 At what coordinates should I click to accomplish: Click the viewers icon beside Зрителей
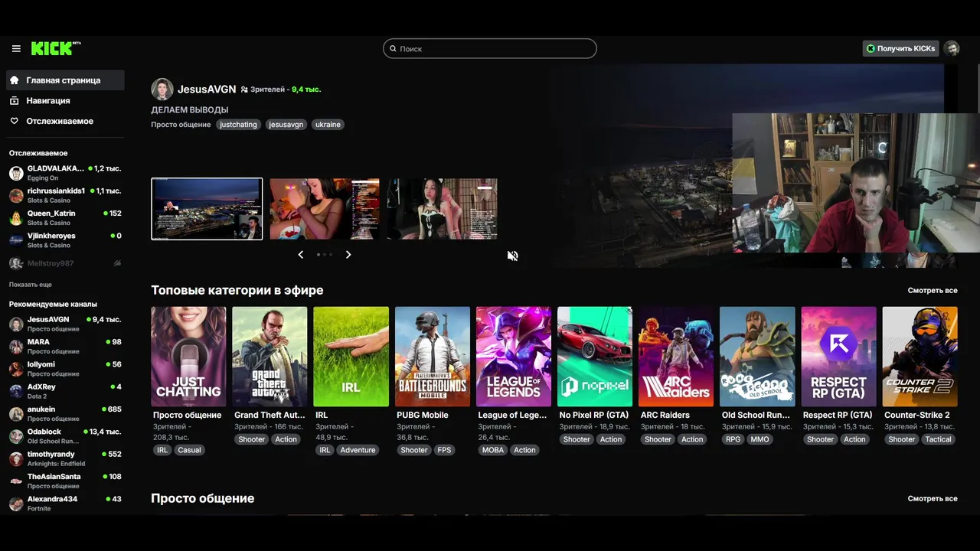pyautogui.click(x=244, y=90)
